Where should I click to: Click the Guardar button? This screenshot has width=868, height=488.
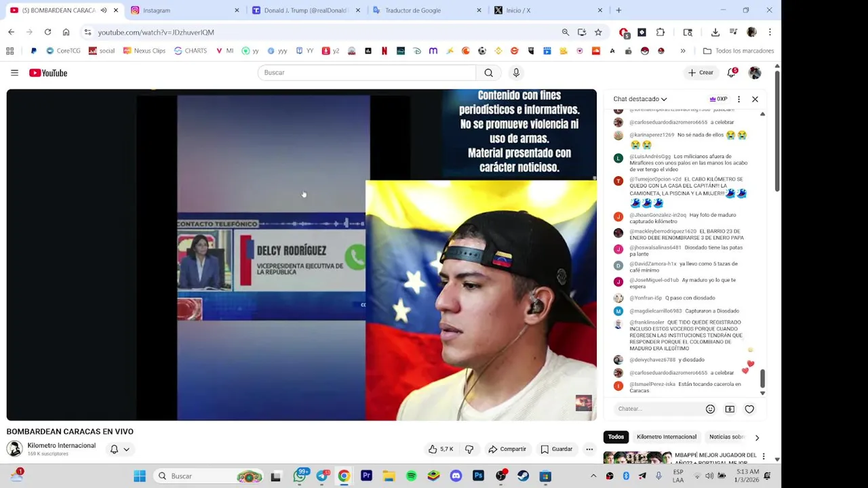(557, 449)
